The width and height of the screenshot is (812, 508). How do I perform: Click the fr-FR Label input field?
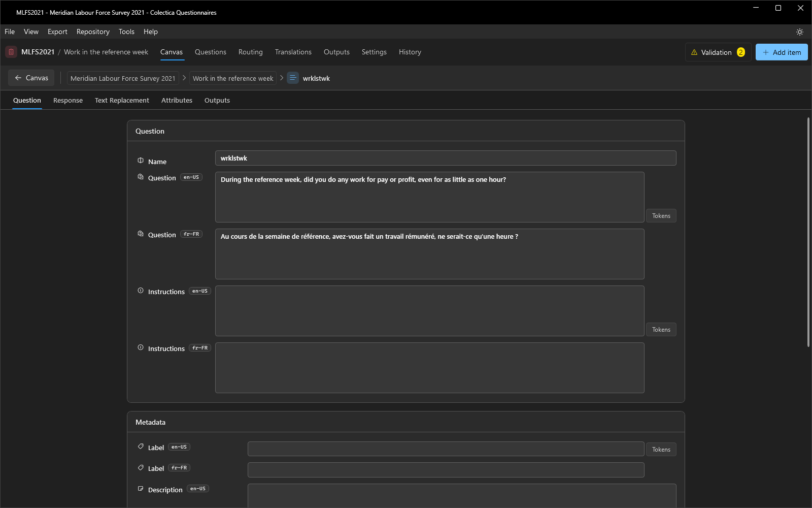tap(446, 470)
